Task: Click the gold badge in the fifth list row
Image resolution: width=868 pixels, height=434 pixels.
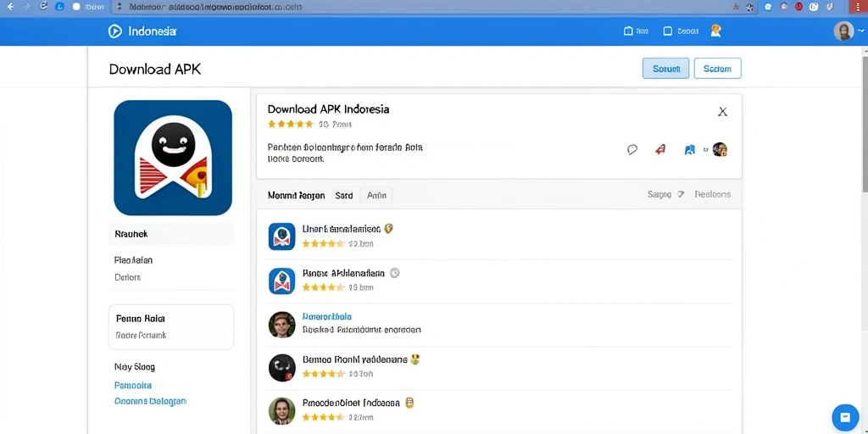Action: tap(409, 403)
